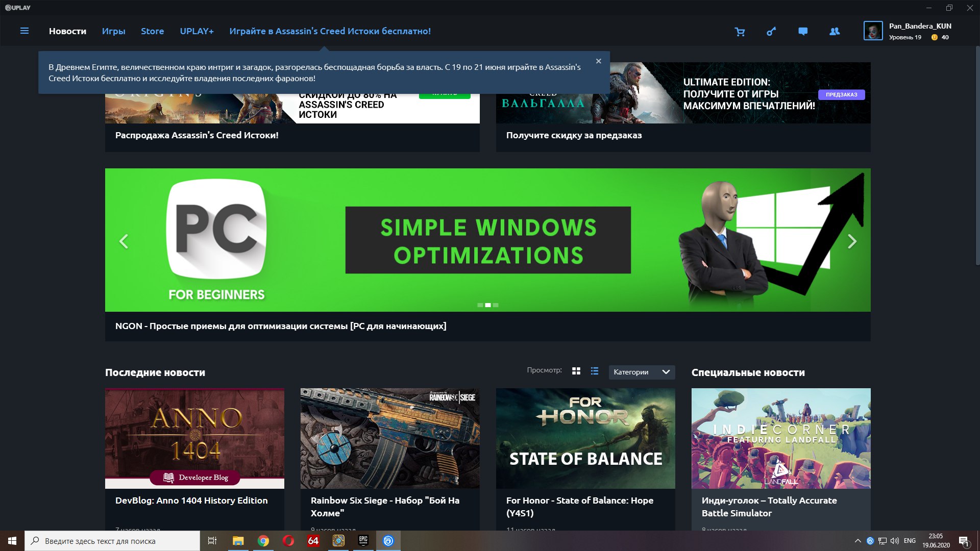Open Играйте в Assassin's Creed Истоки бесплатно link
The width and height of the screenshot is (980, 551).
[x=330, y=31]
